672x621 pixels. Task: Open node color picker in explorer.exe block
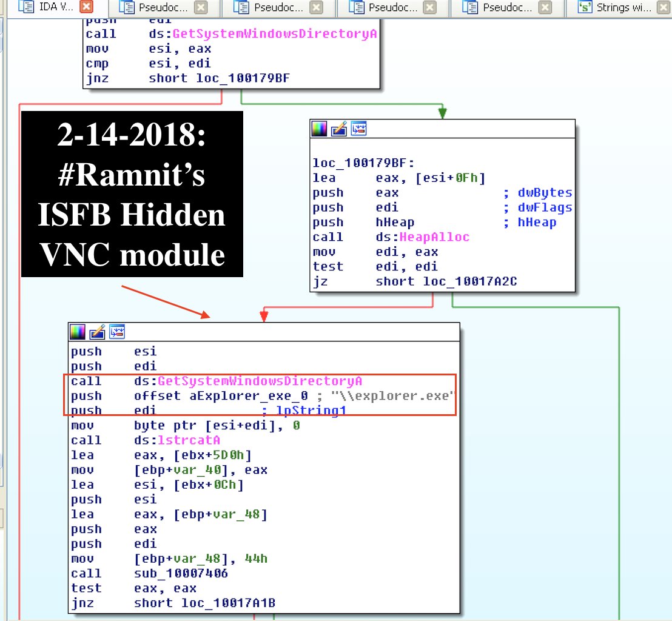78,332
